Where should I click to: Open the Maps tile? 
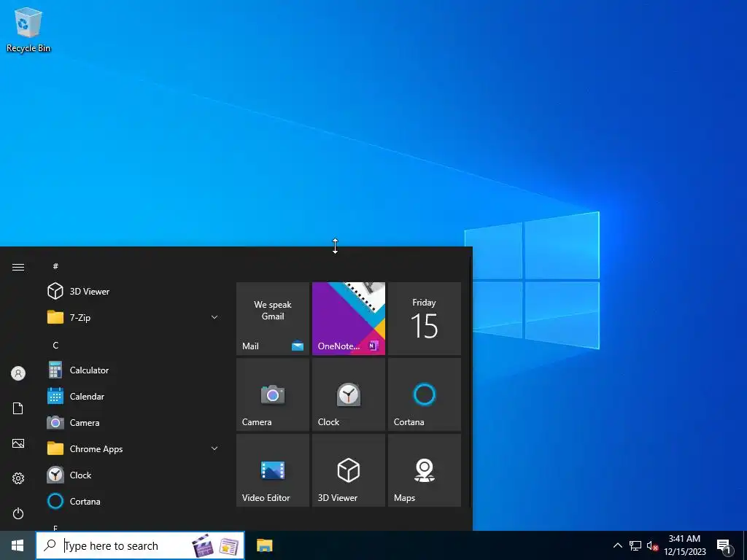coord(424,470)
